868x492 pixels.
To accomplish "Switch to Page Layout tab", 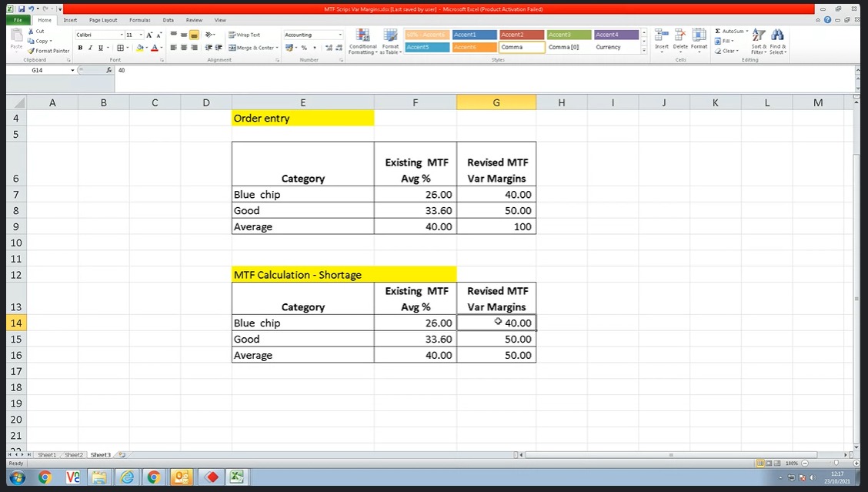I will click(x=103, y=20).
